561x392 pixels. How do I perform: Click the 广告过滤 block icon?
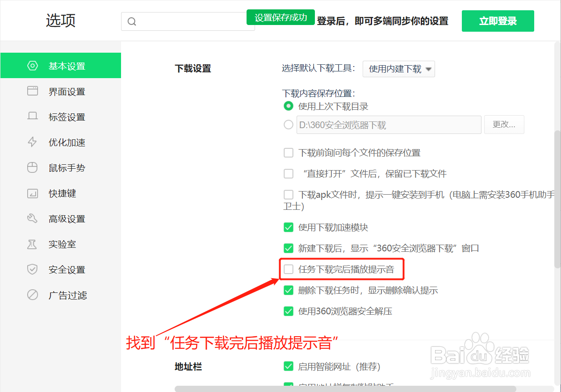pyautogui.click(x=33, y=295)
